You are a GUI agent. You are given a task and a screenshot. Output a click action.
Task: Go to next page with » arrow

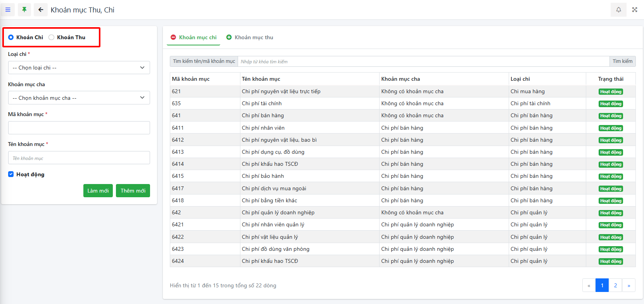[628, 285]
